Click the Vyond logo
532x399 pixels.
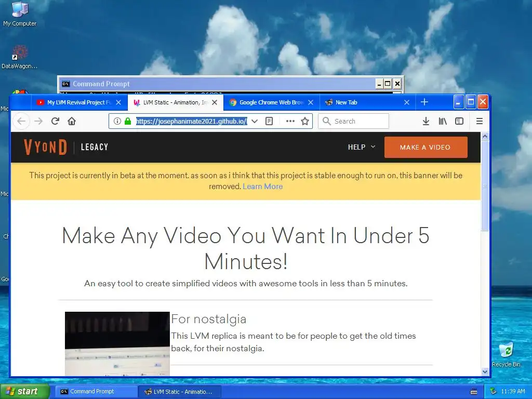coord(46,147)
